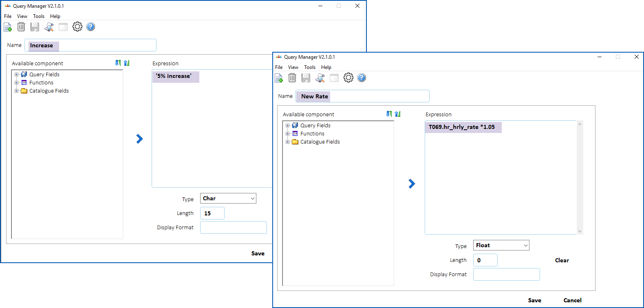
Task: Open Settings gear in front window toolbar
Action: (x=348, y=78)
